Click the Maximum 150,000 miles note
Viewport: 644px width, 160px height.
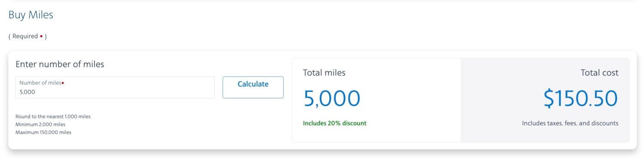click(43, 132)
